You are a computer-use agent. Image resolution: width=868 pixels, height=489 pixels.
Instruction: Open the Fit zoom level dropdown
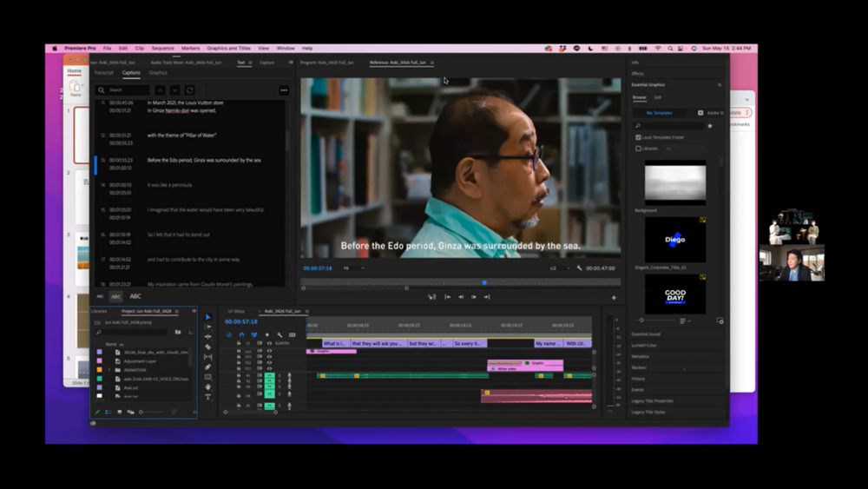click(353, 268)
